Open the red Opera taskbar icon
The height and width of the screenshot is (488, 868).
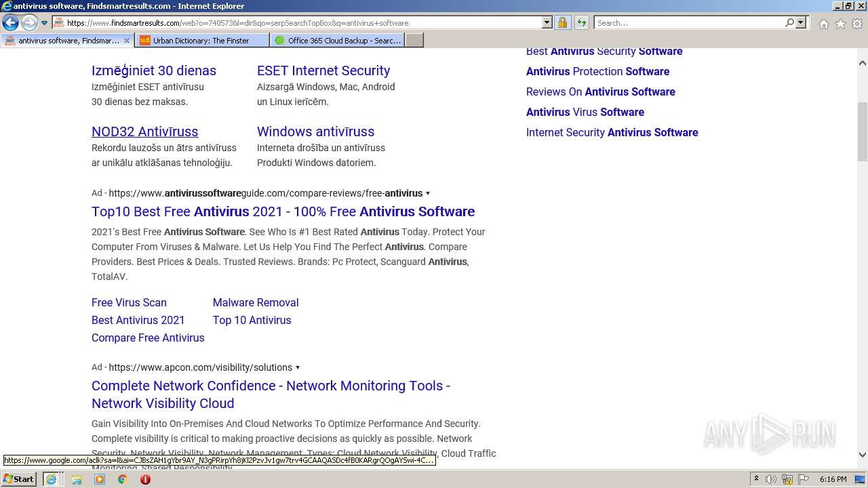(145, 479)
